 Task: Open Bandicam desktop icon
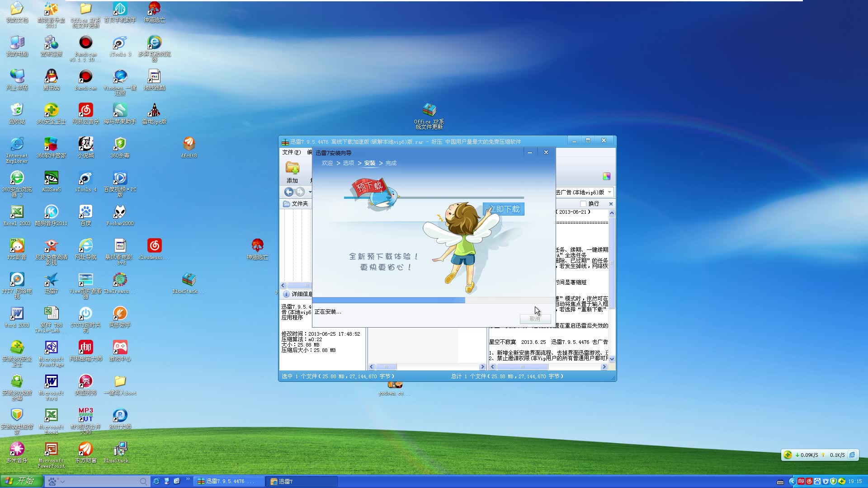[85, 80]
